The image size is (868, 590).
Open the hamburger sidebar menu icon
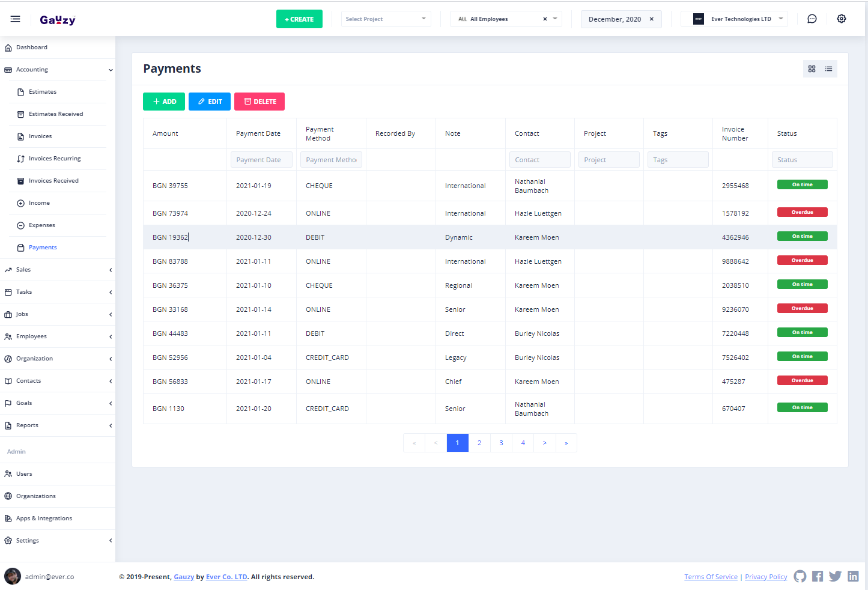(16, 19)
